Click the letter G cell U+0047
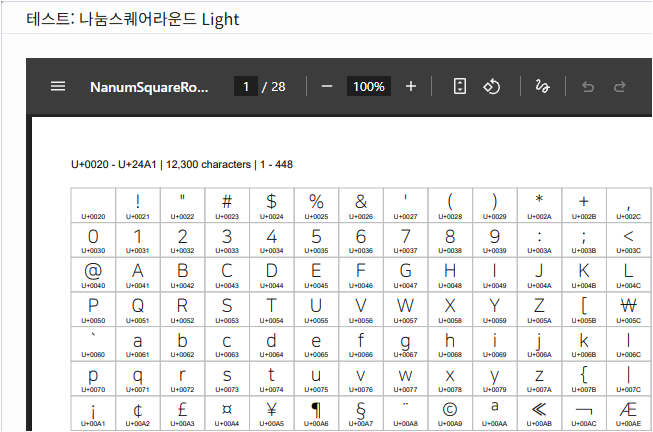Screen dimensions: 653x432 click(x=406, y=275)
